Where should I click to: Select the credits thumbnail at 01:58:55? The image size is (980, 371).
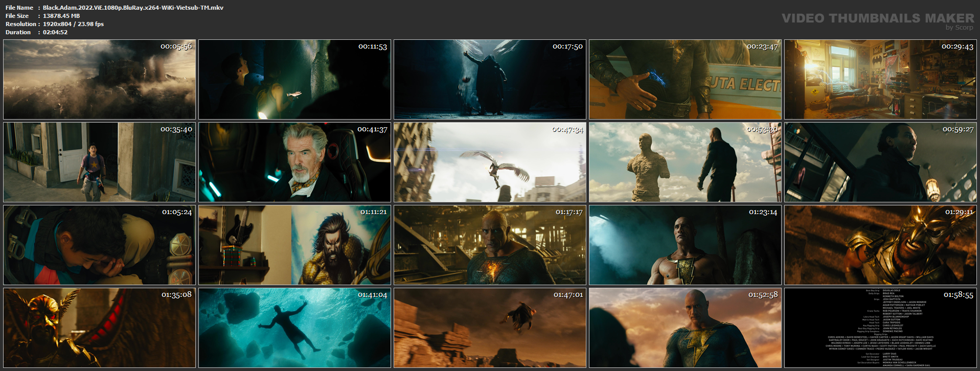[x=880, y=328]
